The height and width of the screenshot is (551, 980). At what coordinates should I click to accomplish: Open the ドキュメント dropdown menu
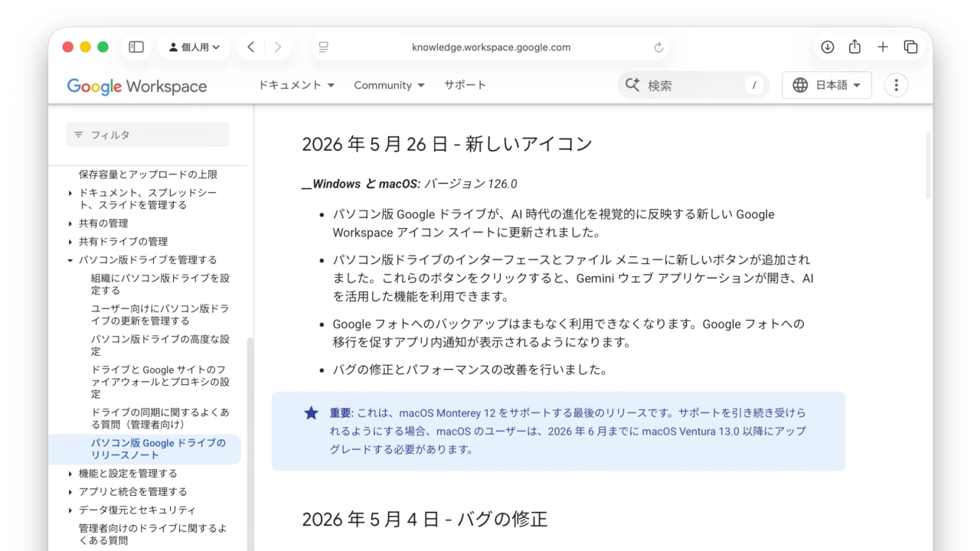(x=296, y=85)
